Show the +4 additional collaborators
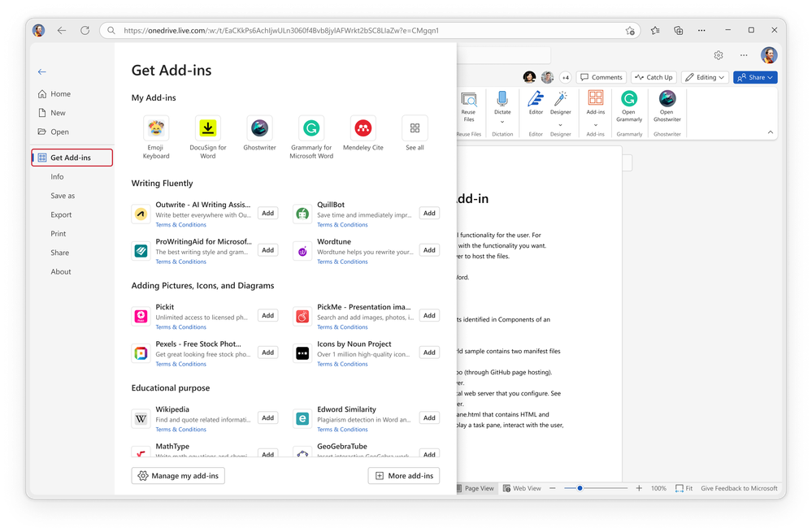The image size is (812, 532). coord(566,78)
